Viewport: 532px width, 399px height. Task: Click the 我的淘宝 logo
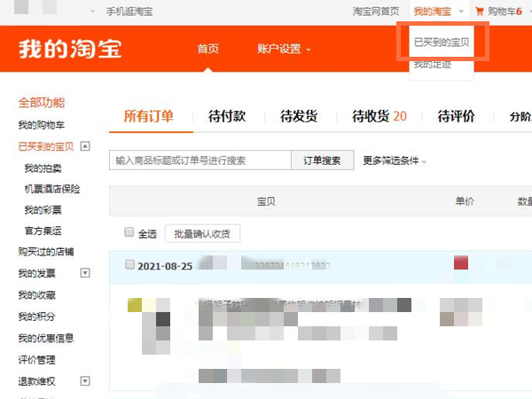click(70, 49)
